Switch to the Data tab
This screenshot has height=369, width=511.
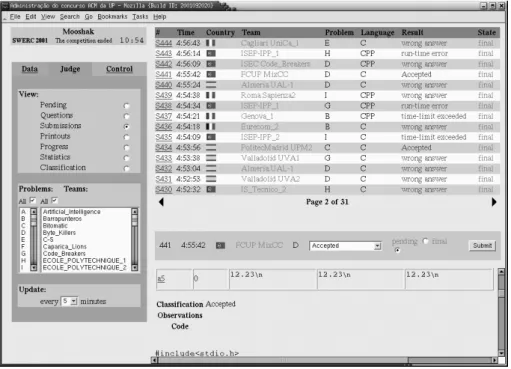(x=30, y=69)
